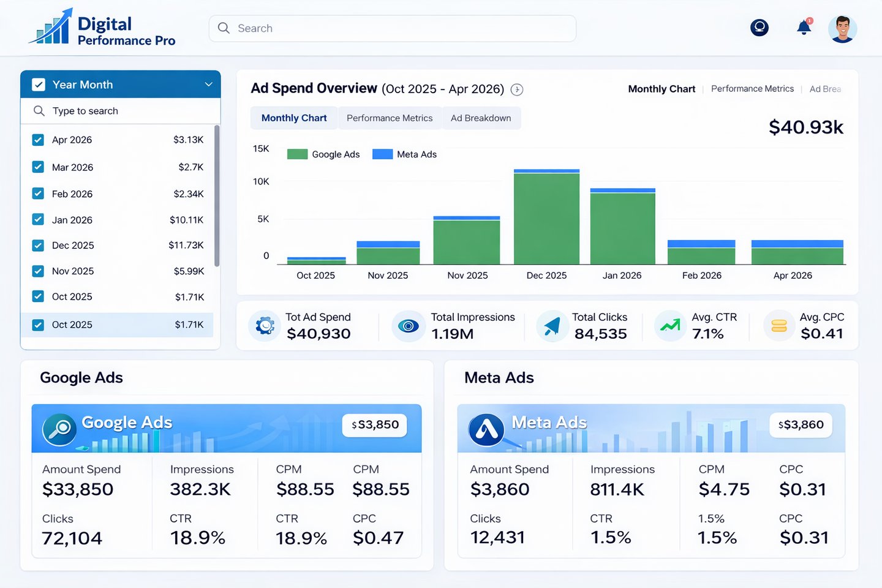The image size is (882, 588).
Task: Click the Google Ads CPC value $0.47
Action: coord(378,538)
